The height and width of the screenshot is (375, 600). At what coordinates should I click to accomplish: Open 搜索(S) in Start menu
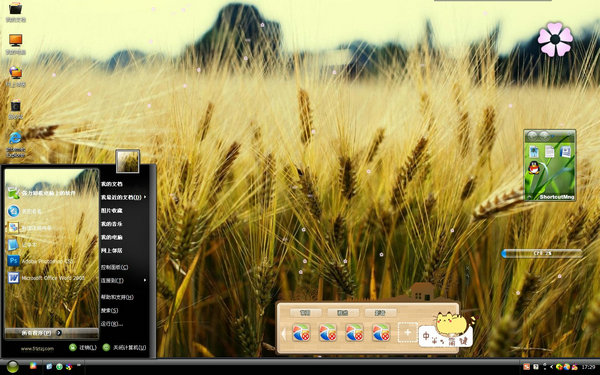109,310
